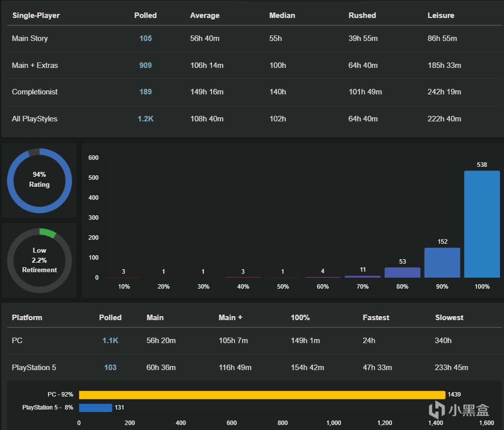Click the All PlayStyles 1.2K polled link

click(x=145, y=119)
